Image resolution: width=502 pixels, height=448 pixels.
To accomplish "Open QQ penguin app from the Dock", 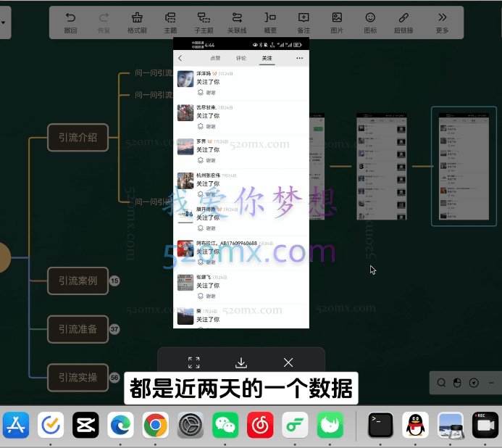I will point(415,425).
